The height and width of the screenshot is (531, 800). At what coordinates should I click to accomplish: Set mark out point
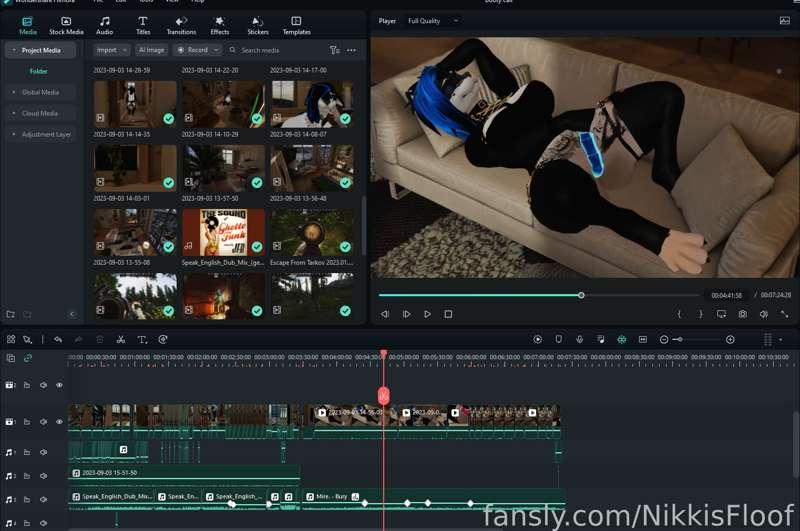pyautogui.click(x=701, y=314)
